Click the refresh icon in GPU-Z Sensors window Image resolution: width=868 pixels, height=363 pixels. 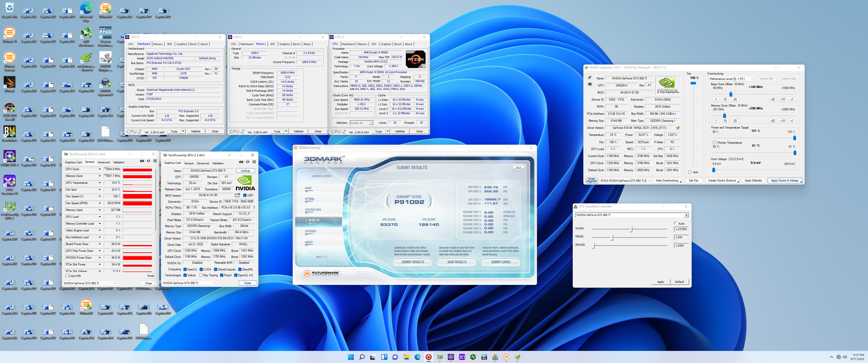click(x=148, y=161)
